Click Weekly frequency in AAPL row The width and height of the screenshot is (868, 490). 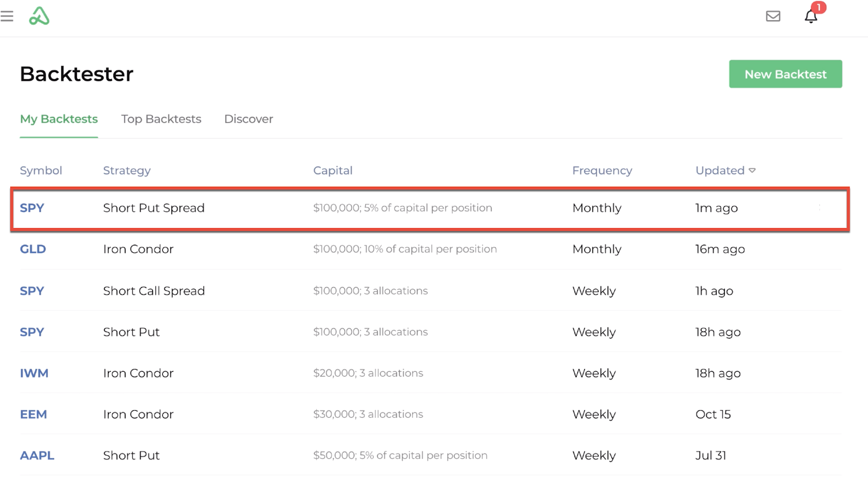[x=594, y=456]
